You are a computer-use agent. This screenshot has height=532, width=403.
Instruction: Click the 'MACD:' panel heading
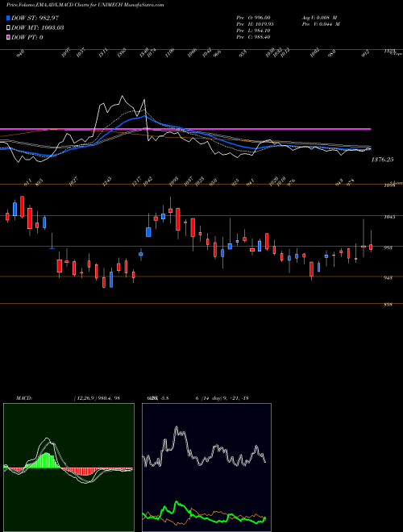24,398
